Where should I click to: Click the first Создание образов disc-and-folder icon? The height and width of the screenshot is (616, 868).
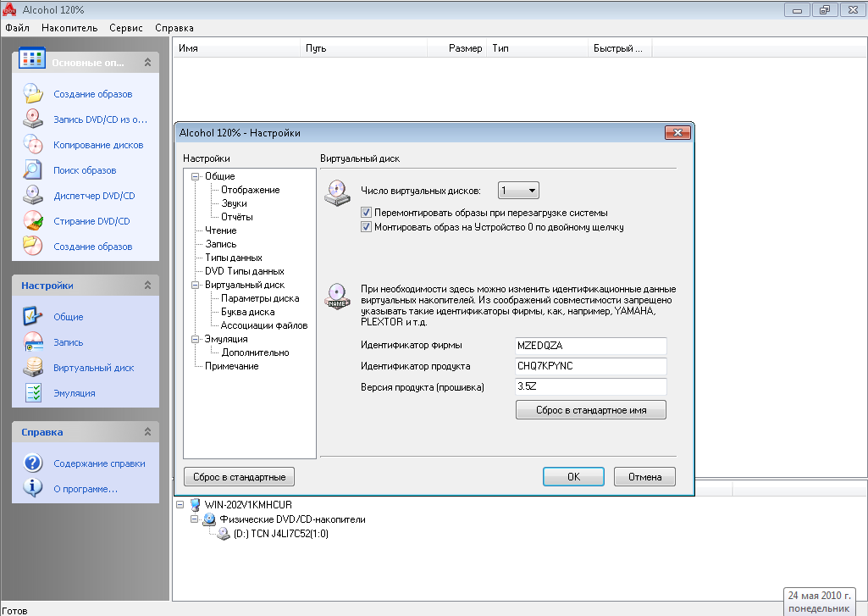(x=33, y=93)
